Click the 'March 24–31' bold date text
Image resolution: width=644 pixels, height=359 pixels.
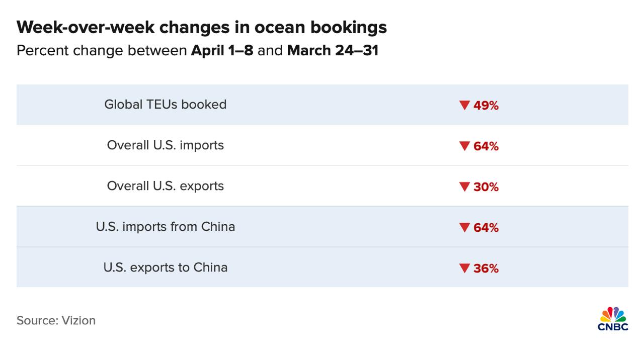tap(333, 51)
